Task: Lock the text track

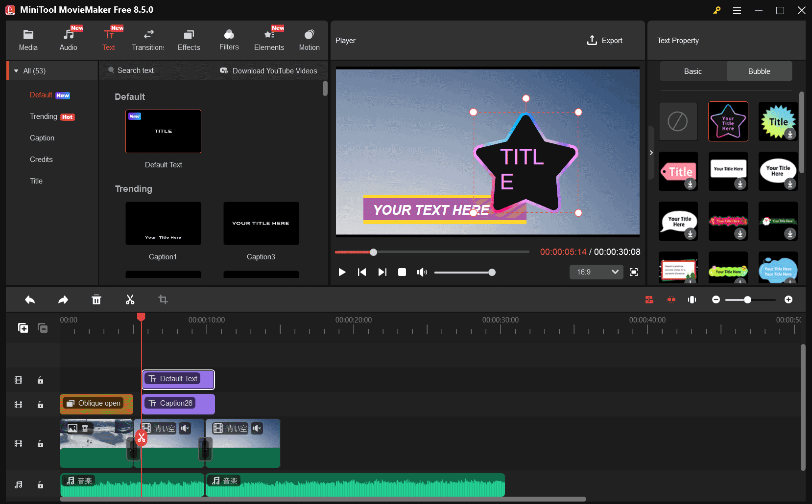Action: pos(40,380)
